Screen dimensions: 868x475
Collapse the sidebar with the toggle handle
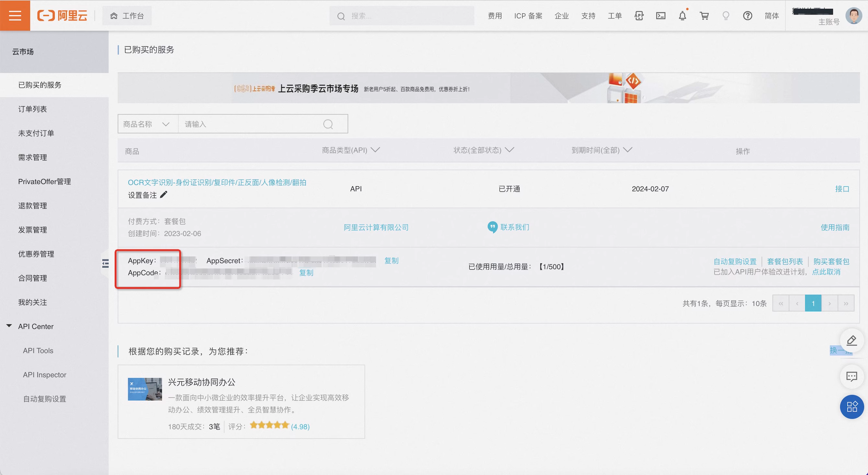pos(105,263)
